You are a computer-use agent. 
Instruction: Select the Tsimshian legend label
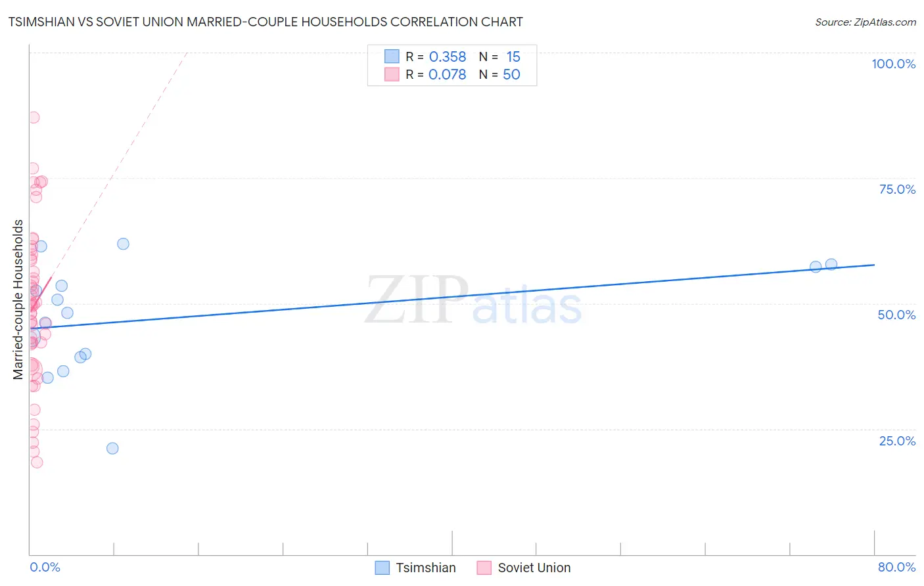coord(426,568)
